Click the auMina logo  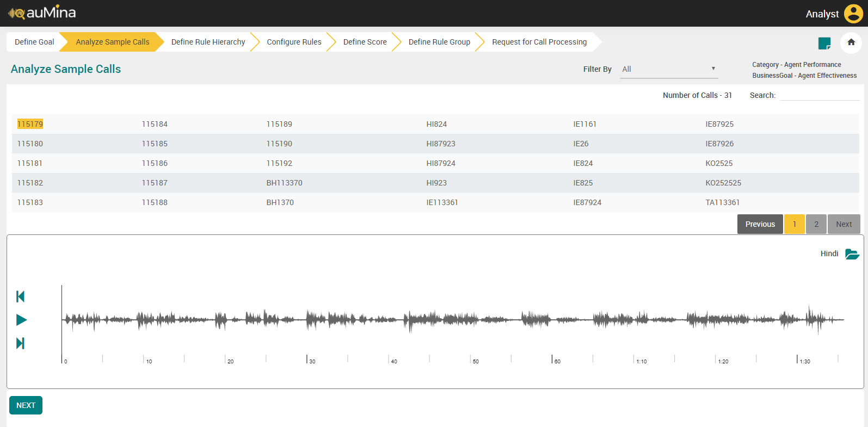[42, 13]
